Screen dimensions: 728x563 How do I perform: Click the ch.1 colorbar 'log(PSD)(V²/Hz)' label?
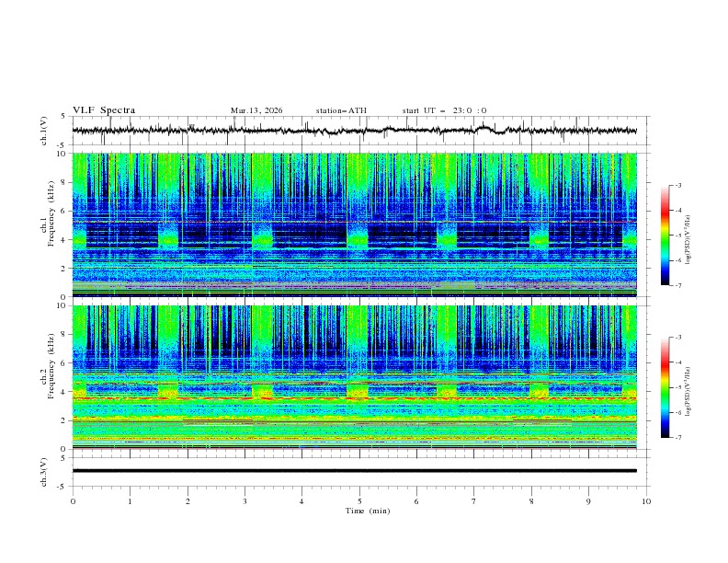pyautogui.click(x=688, y=238)
